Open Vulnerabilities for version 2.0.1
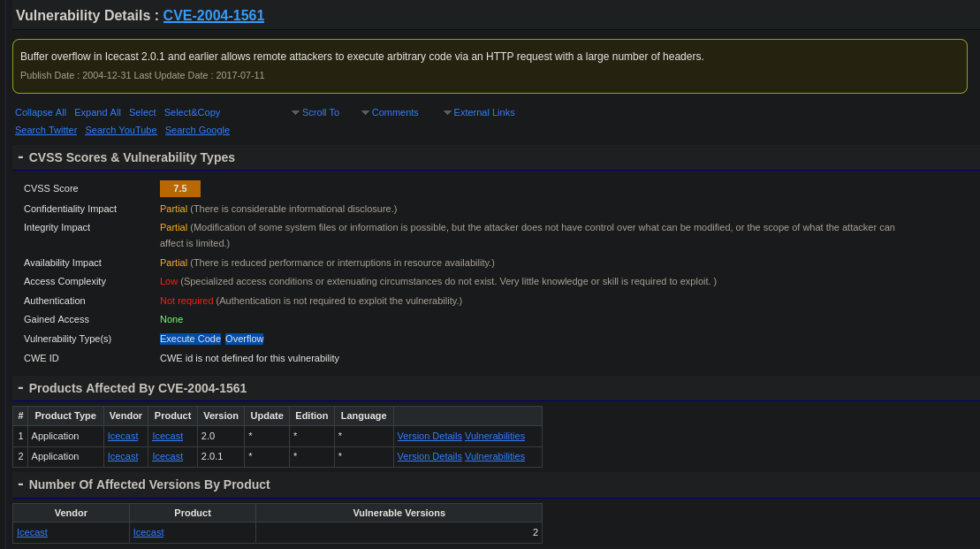 (495, 456)
